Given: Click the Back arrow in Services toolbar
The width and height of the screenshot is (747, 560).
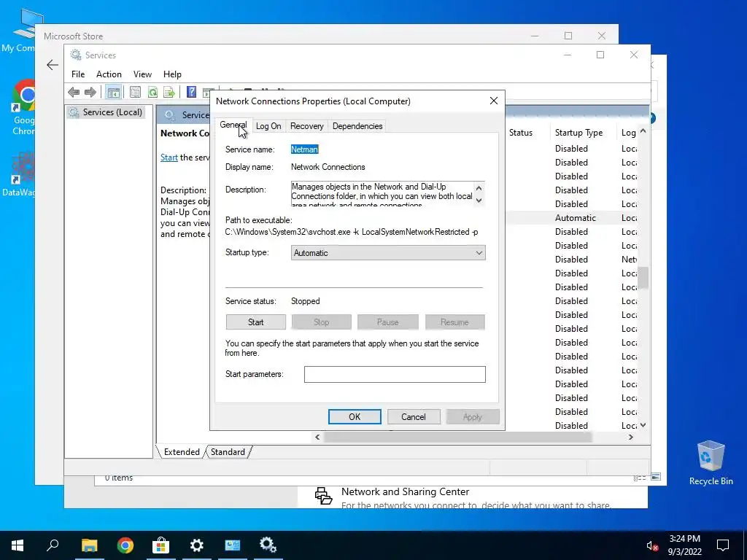Looking at the screenshot, I should pos(74,92).
